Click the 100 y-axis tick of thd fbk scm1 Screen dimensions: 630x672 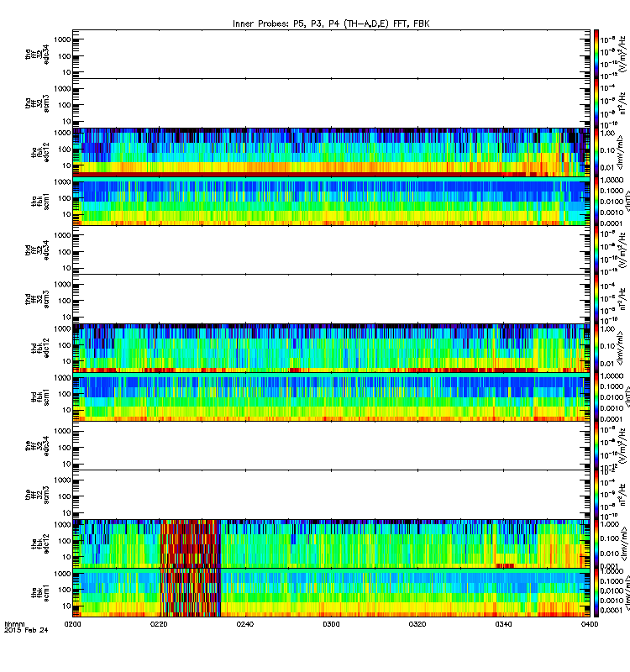65,394
